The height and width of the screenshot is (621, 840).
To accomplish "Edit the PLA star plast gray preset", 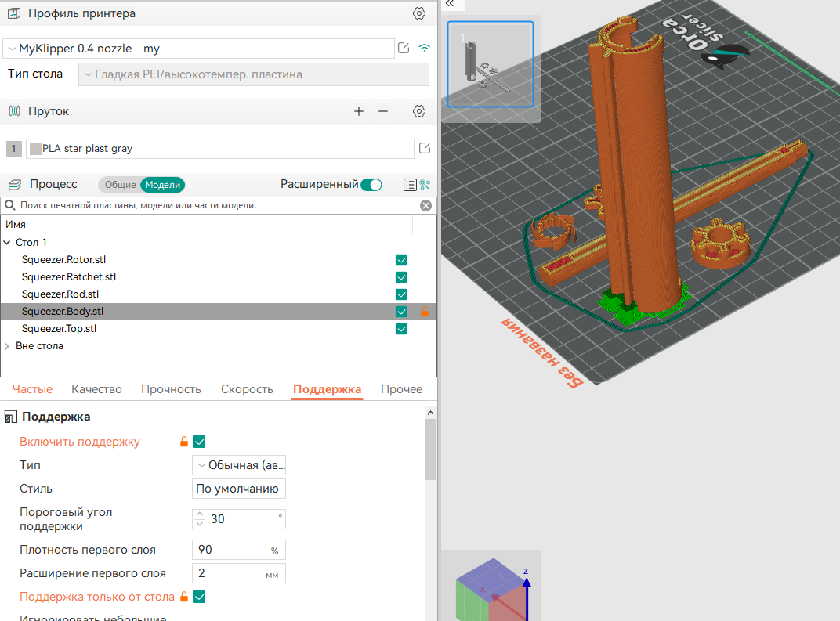I will [424, 148].
